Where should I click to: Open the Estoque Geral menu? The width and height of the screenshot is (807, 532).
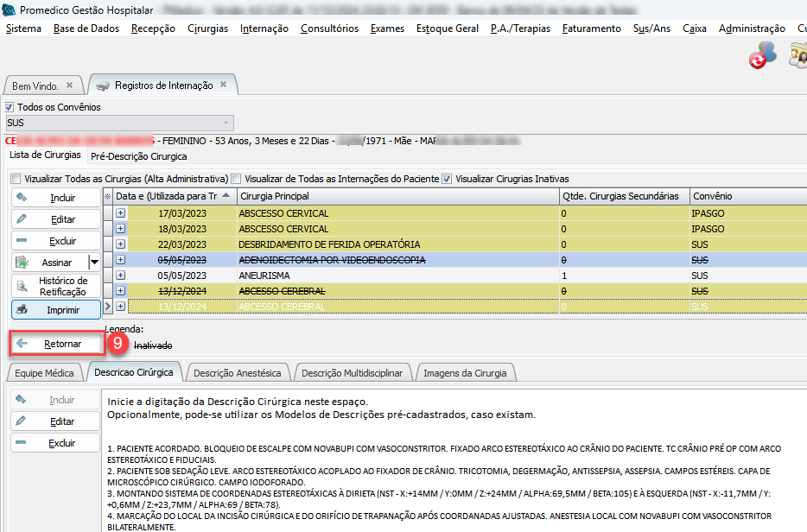tap(448, 28)
